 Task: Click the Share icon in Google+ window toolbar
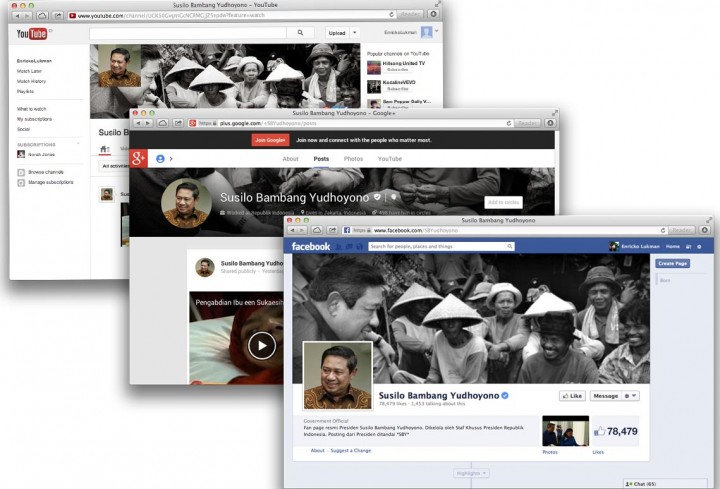point(179,123)
